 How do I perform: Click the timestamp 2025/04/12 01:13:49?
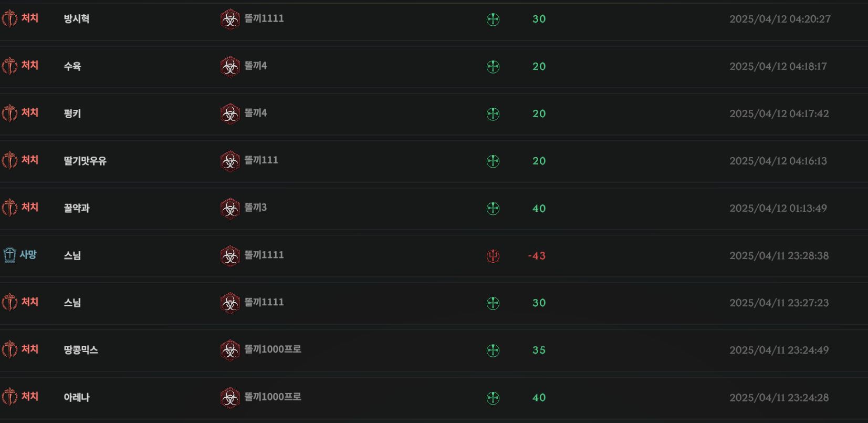[x=778, y=208]
